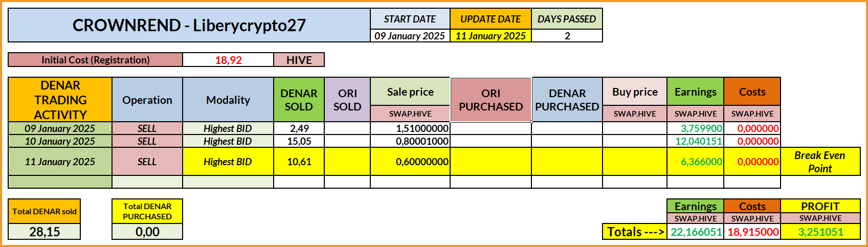Screen dimensions: 868x247
Task: Click the 09 January 2025 row date
Action: (60, 128)
